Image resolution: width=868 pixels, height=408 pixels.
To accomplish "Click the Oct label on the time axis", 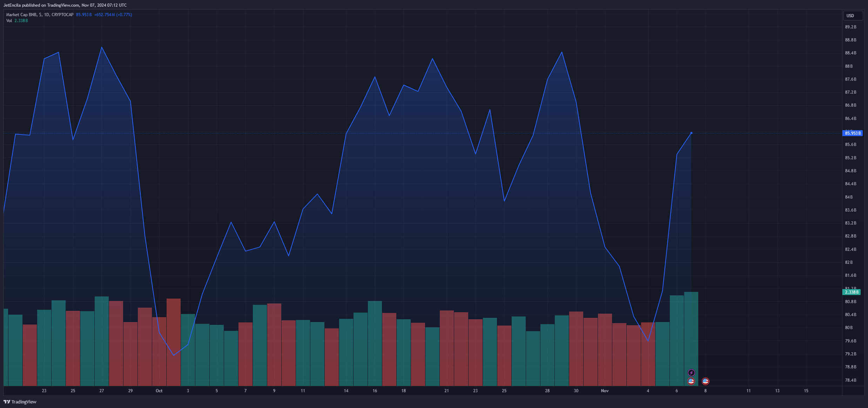I will [x=159, y=391].
